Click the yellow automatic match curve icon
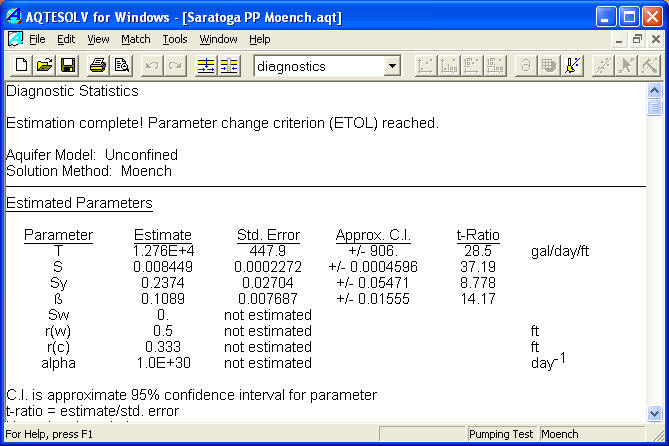This screenshot has height=446, width=669. (x=572, y=66)
